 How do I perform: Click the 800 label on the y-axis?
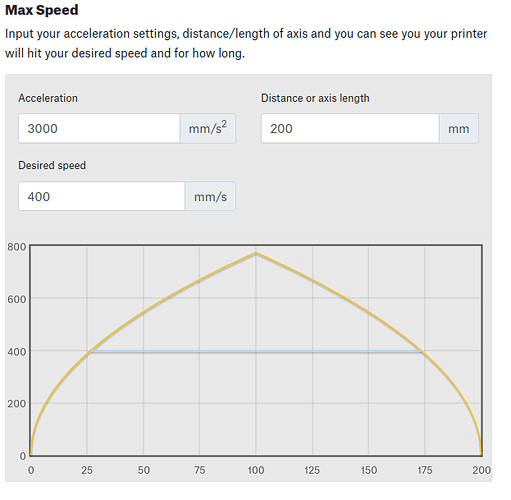coord(17,247)
